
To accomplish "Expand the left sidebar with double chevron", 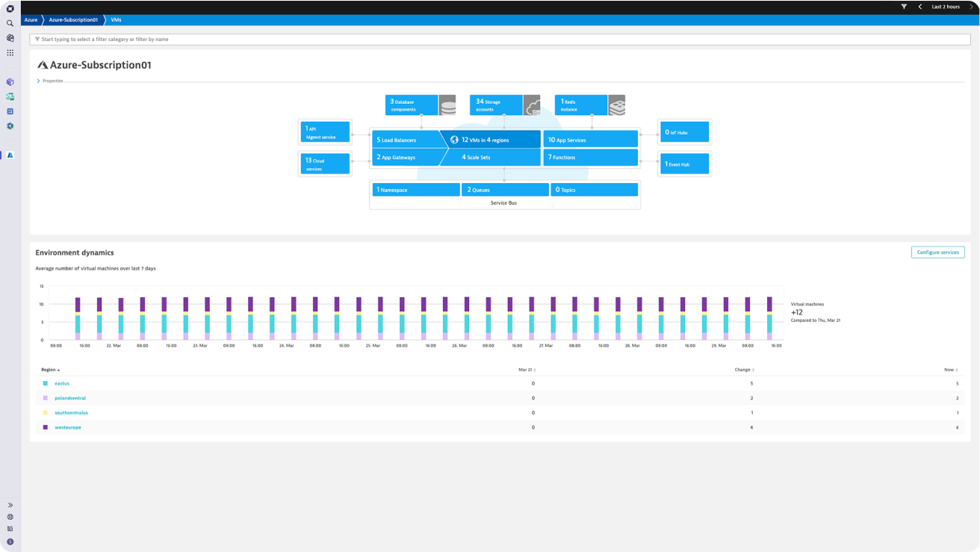I will tap(10, 505).
